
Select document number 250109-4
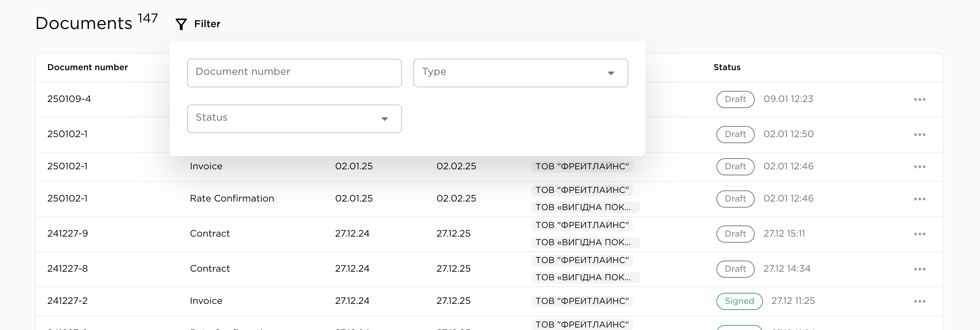point(69,99)
